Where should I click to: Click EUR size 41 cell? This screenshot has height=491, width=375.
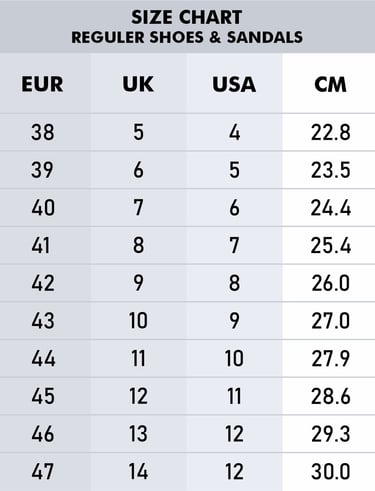click(x=41, y=245)
